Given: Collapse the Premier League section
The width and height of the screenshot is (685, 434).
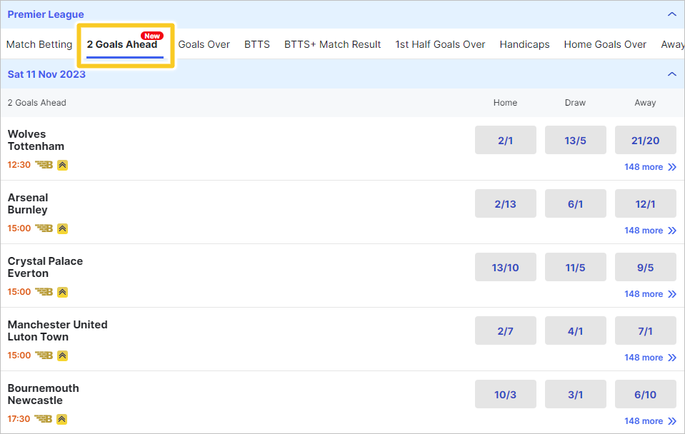Looking at the screenshot, I should coord(671,14).
